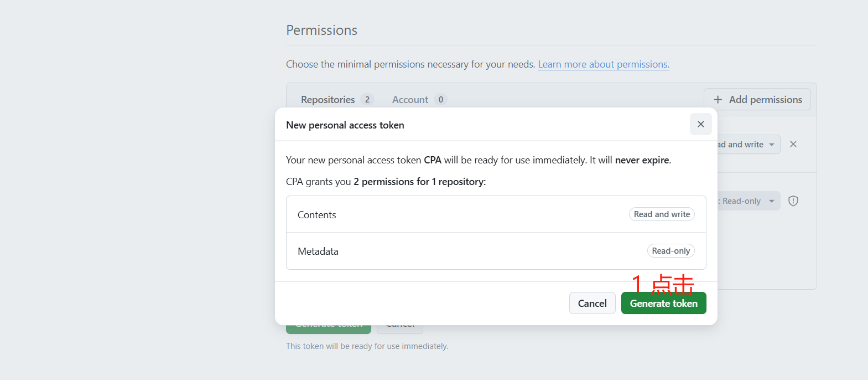
Task: Click the Read-only badge for Metadata
Action: pyautogui.click(x=671, y=251)
